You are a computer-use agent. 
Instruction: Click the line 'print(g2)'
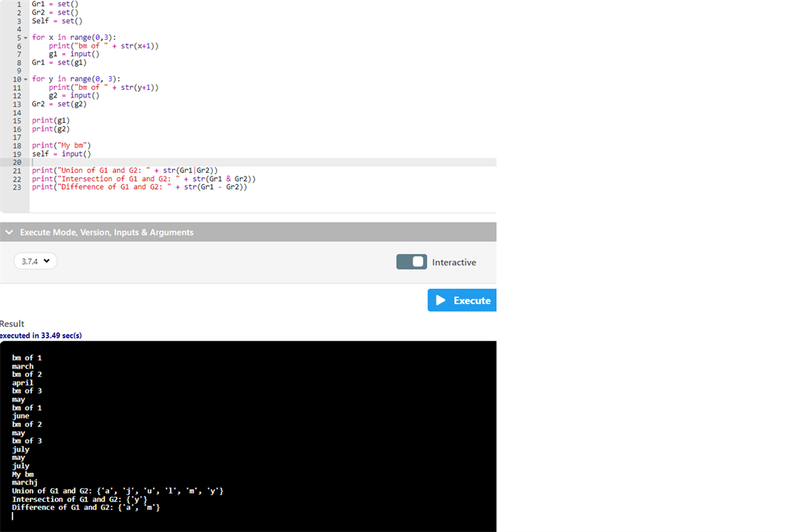coord(51,129)
